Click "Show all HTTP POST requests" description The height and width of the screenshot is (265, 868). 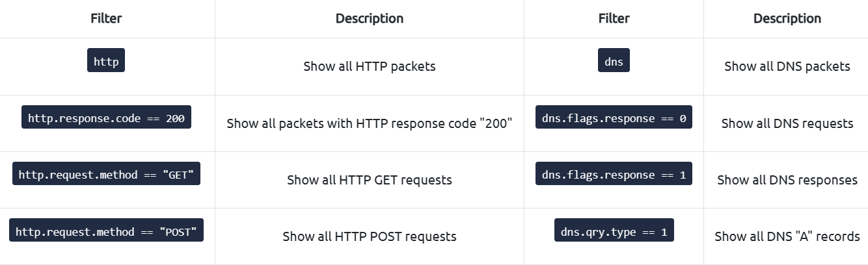click(370, 236)
